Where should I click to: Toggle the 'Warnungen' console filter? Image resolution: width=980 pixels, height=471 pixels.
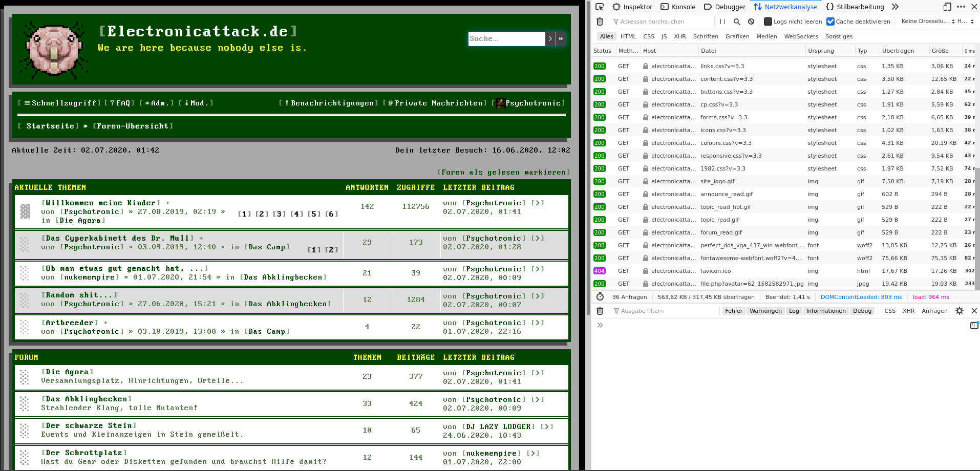pos(765,311)
